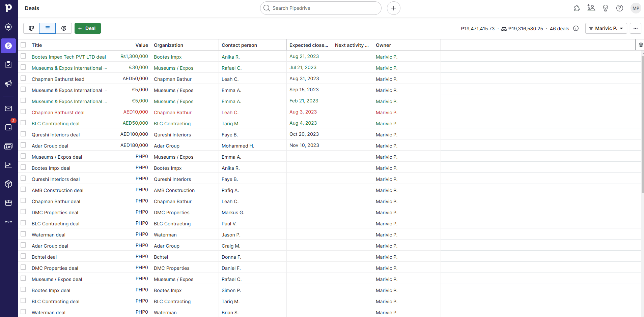
Task: Check the AMB Construction deal row
Action: (23, 189)
